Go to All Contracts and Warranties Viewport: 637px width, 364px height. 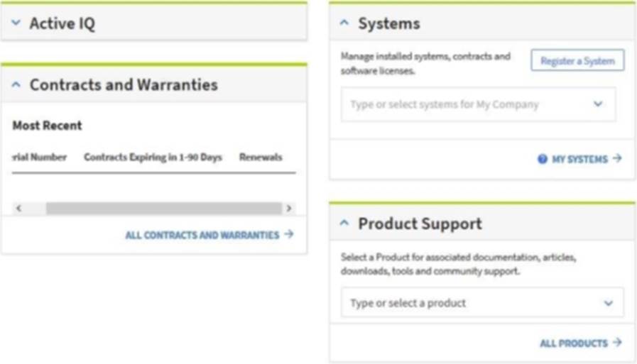click(202, 235)
